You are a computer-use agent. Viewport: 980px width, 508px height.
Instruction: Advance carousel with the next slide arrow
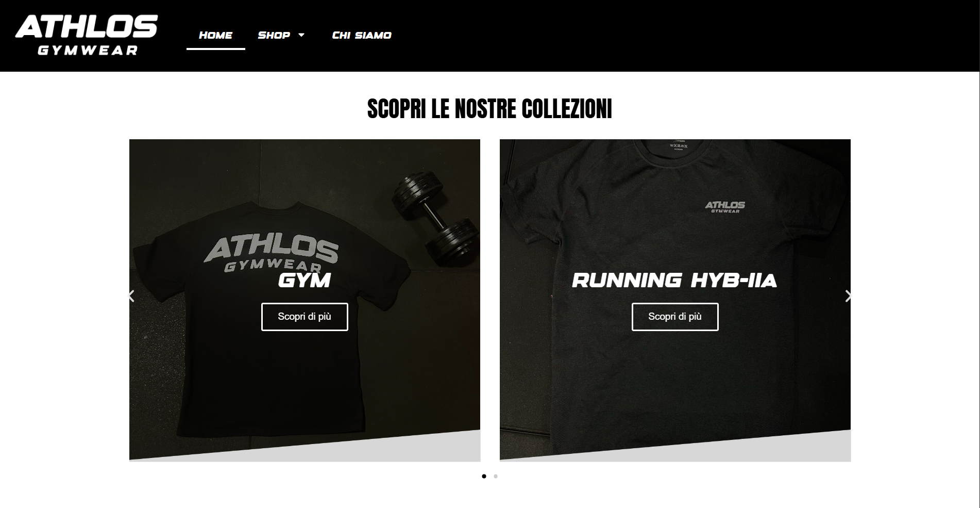tap(848, 296)
